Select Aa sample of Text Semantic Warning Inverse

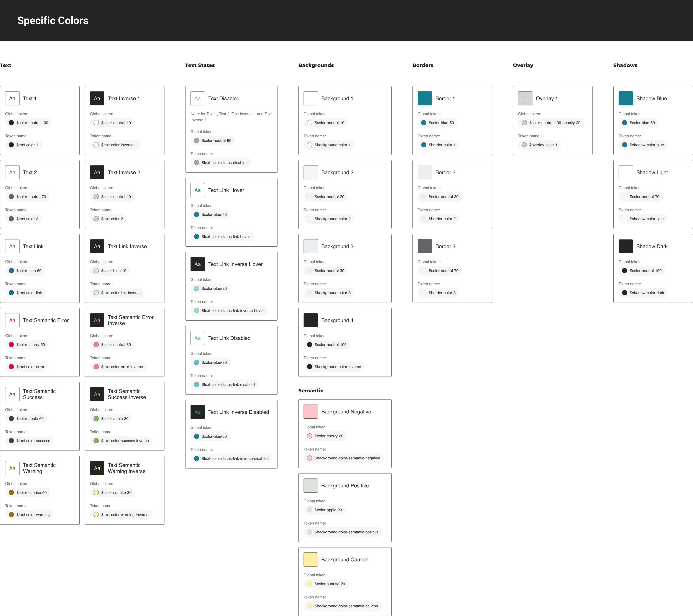[97, 468]
